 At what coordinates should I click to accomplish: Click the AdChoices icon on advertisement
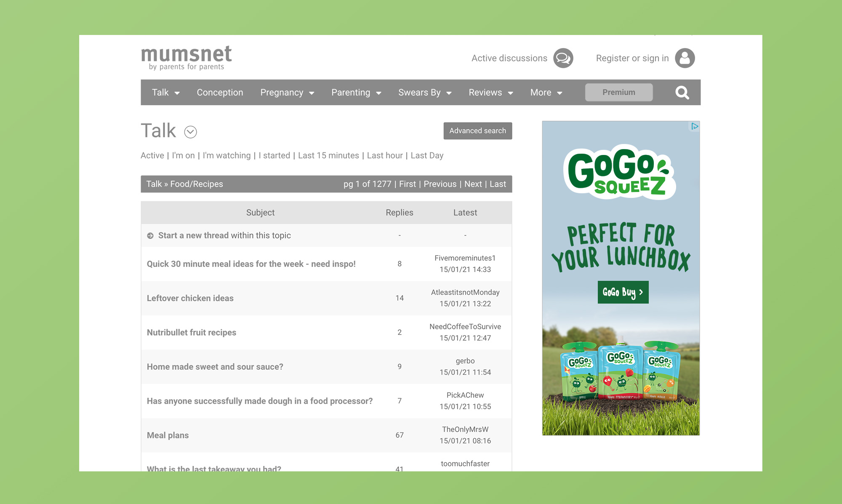(694, 126)
